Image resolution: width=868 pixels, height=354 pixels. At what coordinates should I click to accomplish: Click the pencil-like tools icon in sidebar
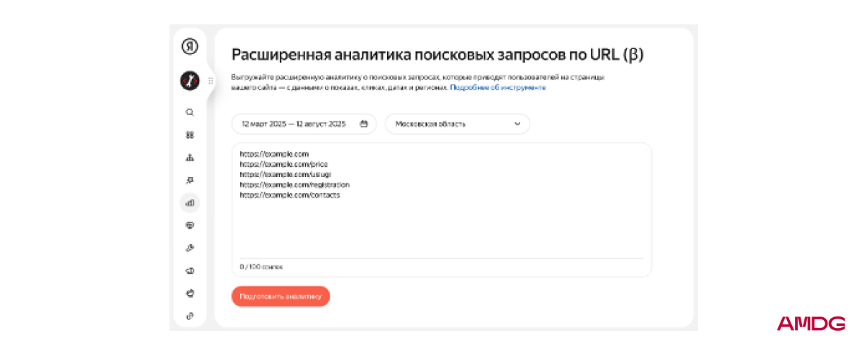pyautogui.click(x=190, y=248)
